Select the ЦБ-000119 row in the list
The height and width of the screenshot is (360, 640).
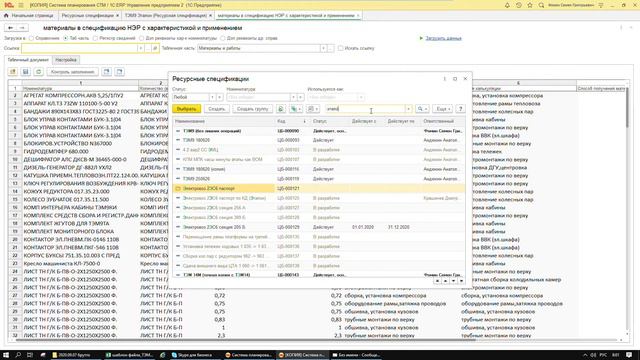coord(319,179)
